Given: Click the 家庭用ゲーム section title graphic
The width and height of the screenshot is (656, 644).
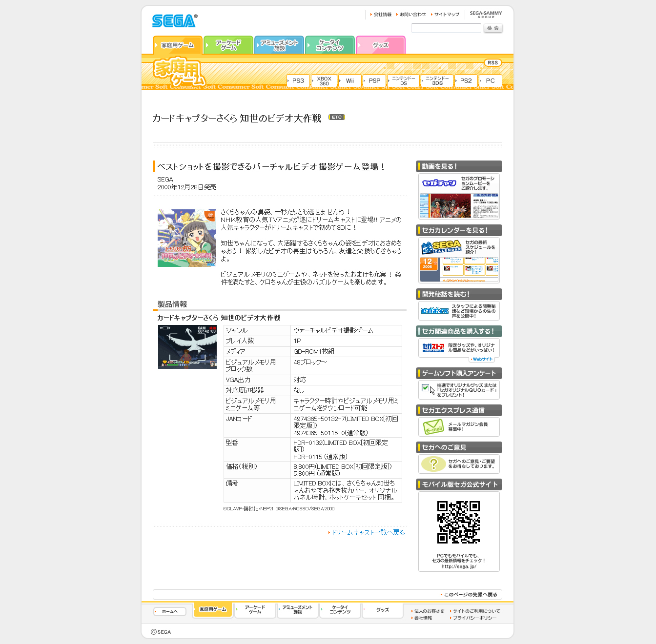Looking at the screenshot, I should [179, 72].
